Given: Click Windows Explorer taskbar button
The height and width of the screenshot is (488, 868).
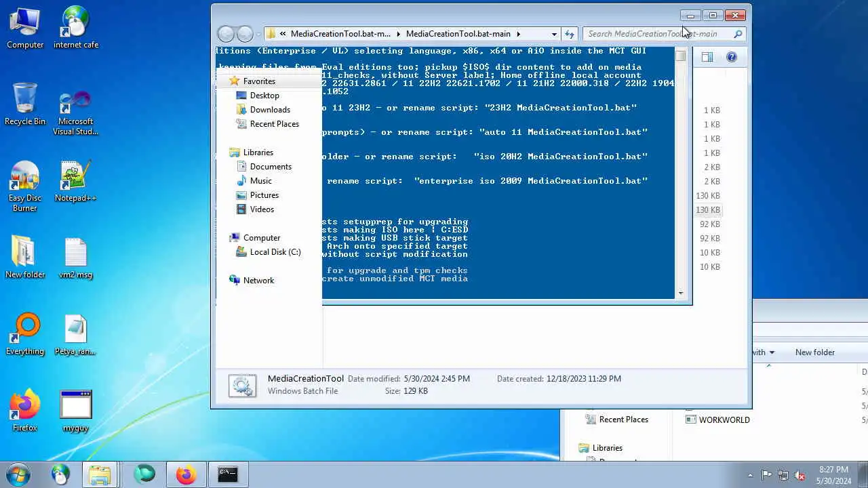Looking at the screenshot, I should pos(100,474).
